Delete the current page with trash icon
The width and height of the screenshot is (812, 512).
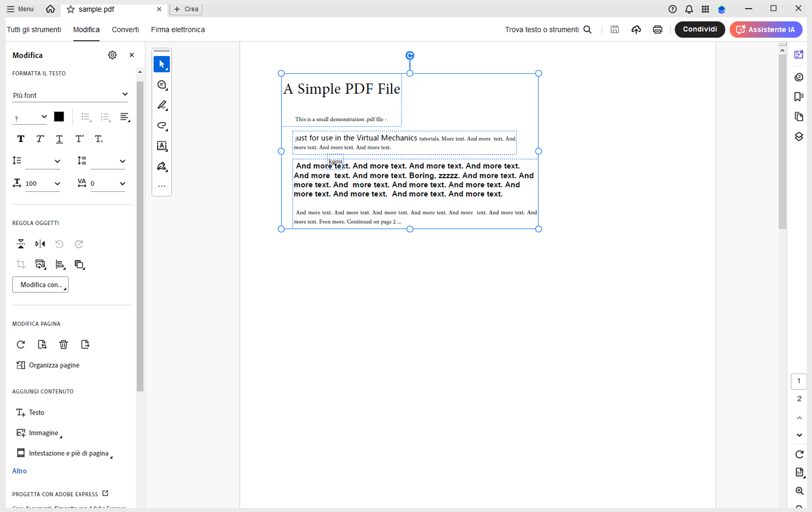(64, 344)
